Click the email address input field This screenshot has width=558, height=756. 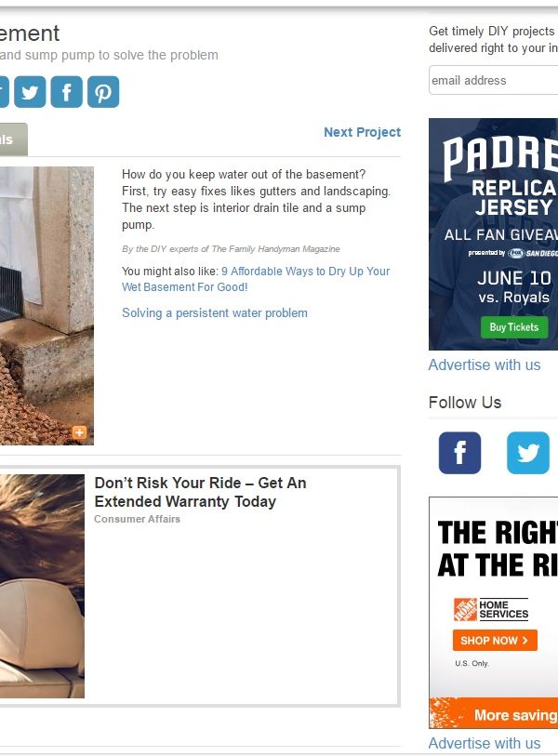tap(494, 80)
